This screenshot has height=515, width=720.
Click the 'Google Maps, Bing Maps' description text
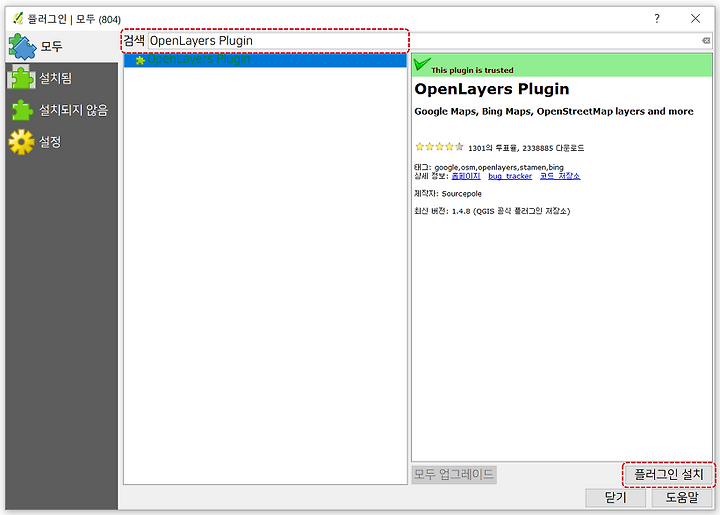pyautogui.click(x=554, y=112)
